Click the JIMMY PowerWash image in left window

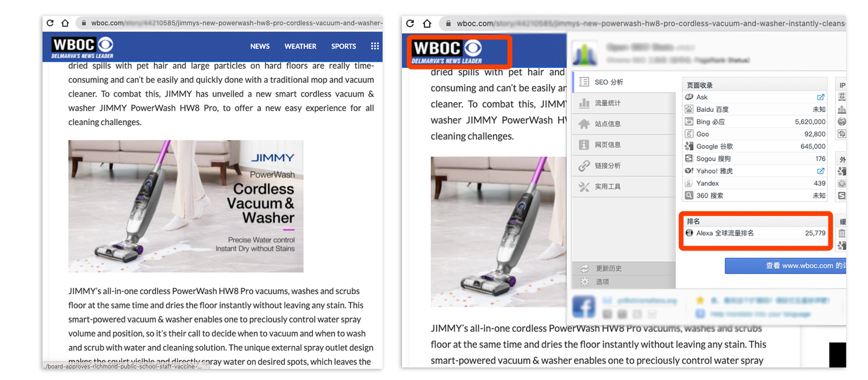pyautogui.click(x=186, y=206)
